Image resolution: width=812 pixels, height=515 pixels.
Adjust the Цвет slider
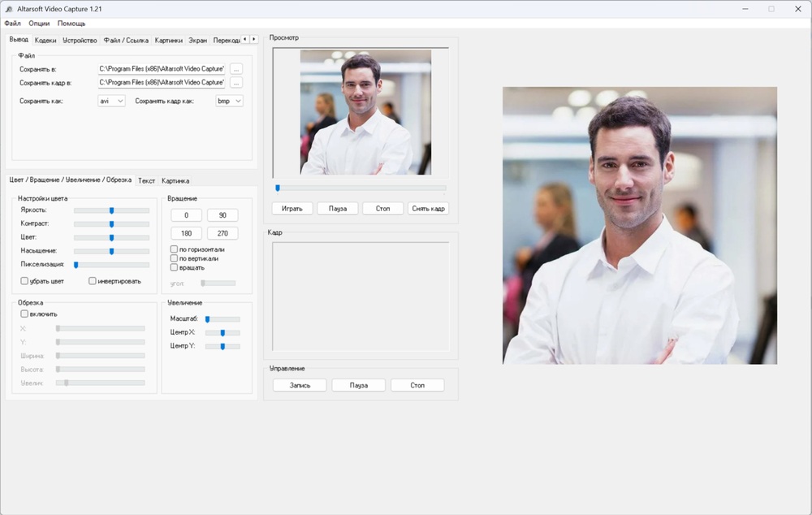coord(111,237)
